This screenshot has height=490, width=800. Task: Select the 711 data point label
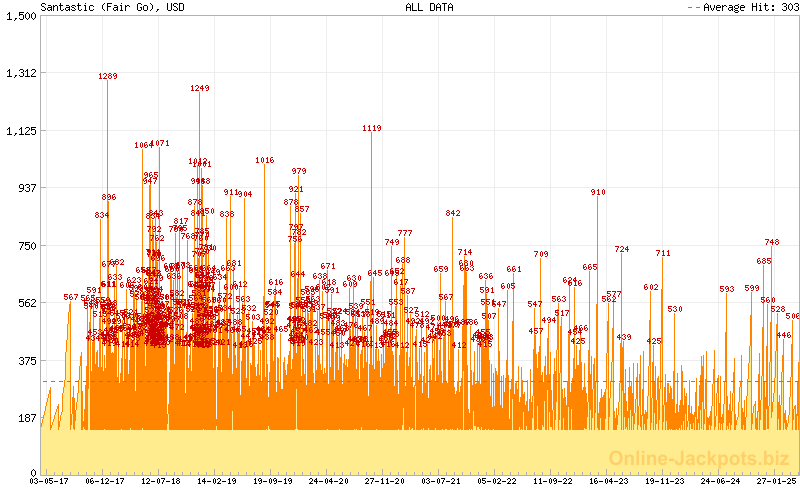click(663, 253)
